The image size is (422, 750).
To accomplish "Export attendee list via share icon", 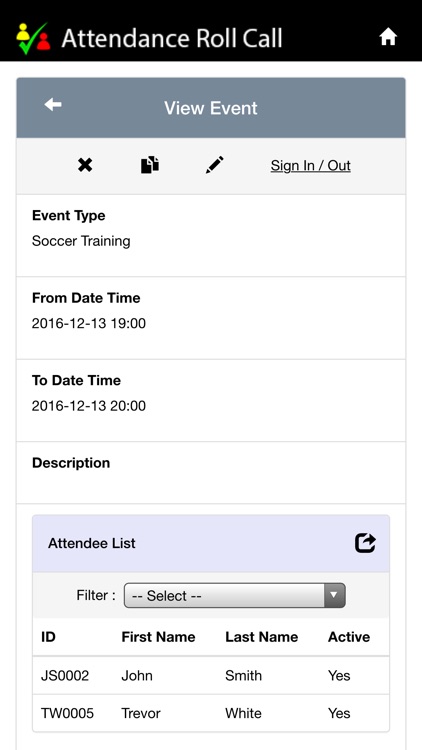I will [365, 543].
